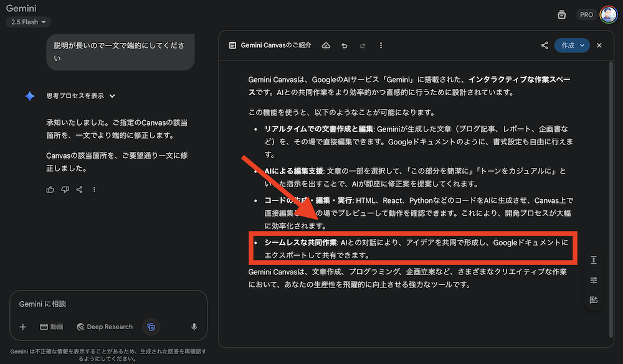Viewport: 623px width, 364px height.
Task: Click the microphone icon for voice input
Action: pos(194,327)
